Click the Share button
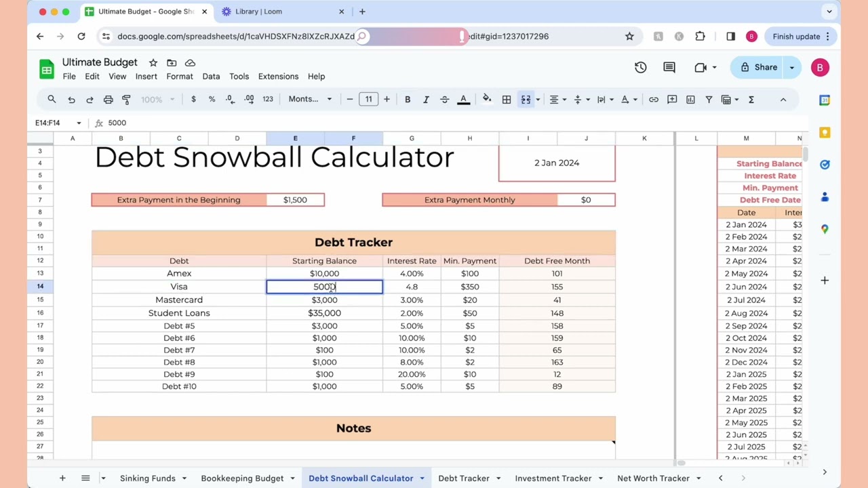Screen dimensions: 868x488 (759, 67)
